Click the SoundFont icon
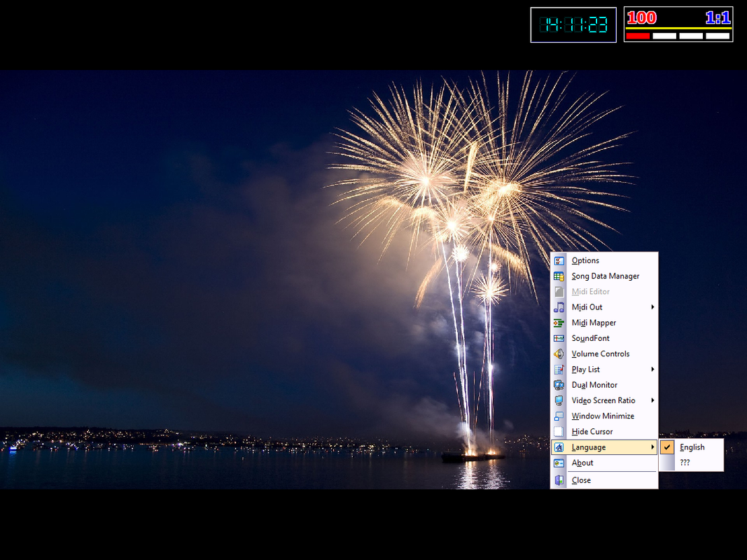 tap(559, 338)
